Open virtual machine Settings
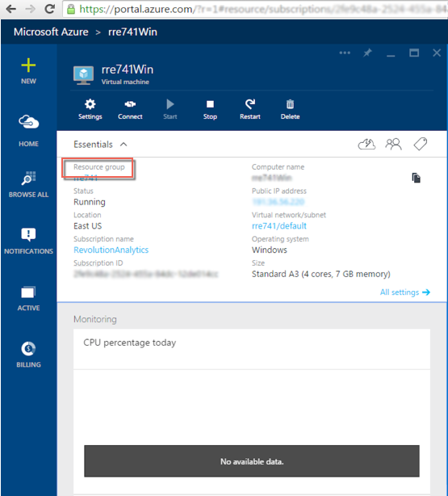Screen dimensions: 448x496 click(90, 109)
